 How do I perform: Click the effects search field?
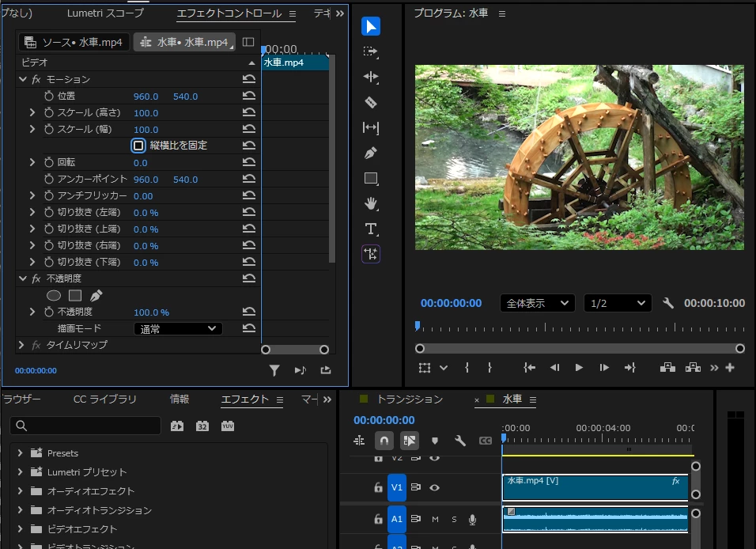tap(85, 426)
